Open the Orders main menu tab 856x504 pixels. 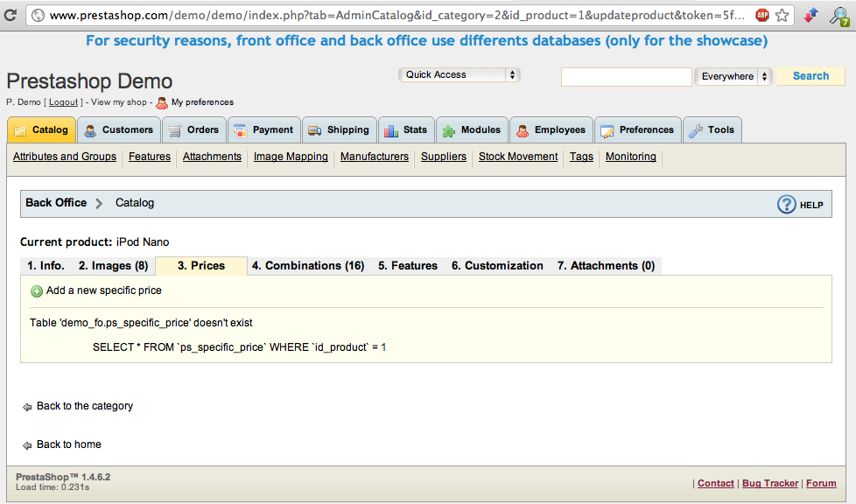pyautogui.click(x=194, y=130)
